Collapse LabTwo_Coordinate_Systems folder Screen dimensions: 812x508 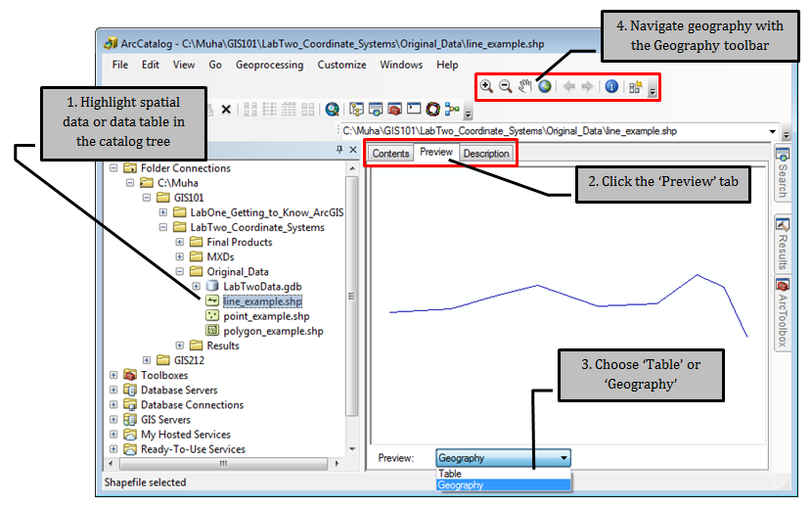[163, 227]
